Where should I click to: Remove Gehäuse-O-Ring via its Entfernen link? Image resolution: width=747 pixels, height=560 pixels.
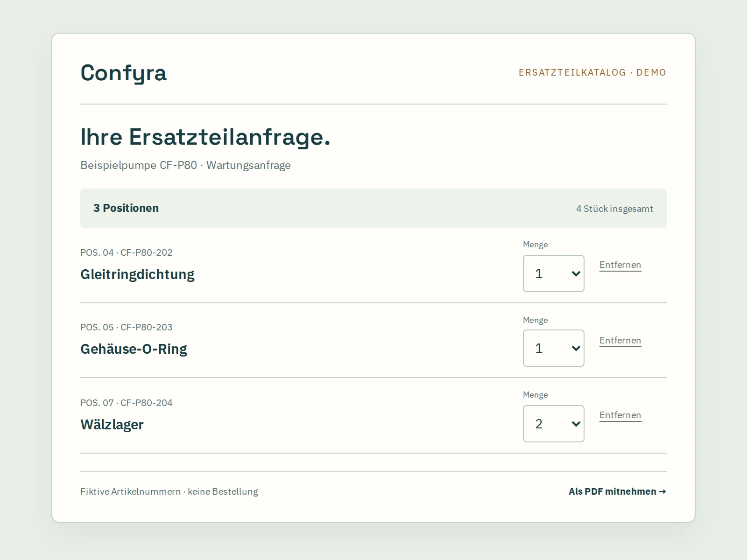620,340
